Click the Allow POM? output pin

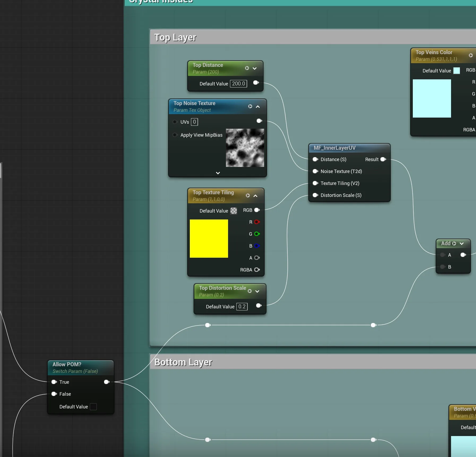click(107, 382)
